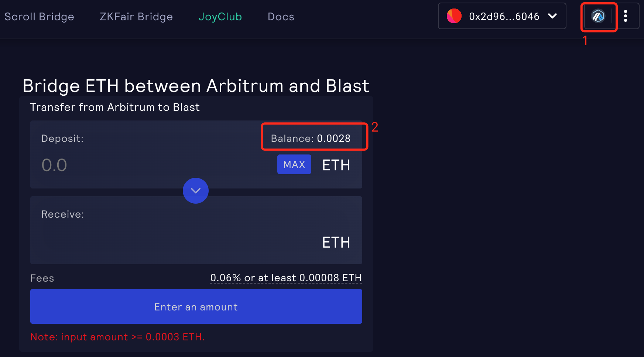Screen dimensions: 644x357
Task: Click the wallet avatar circle icon
Action: pyautogui.click(x=454, y=16)
